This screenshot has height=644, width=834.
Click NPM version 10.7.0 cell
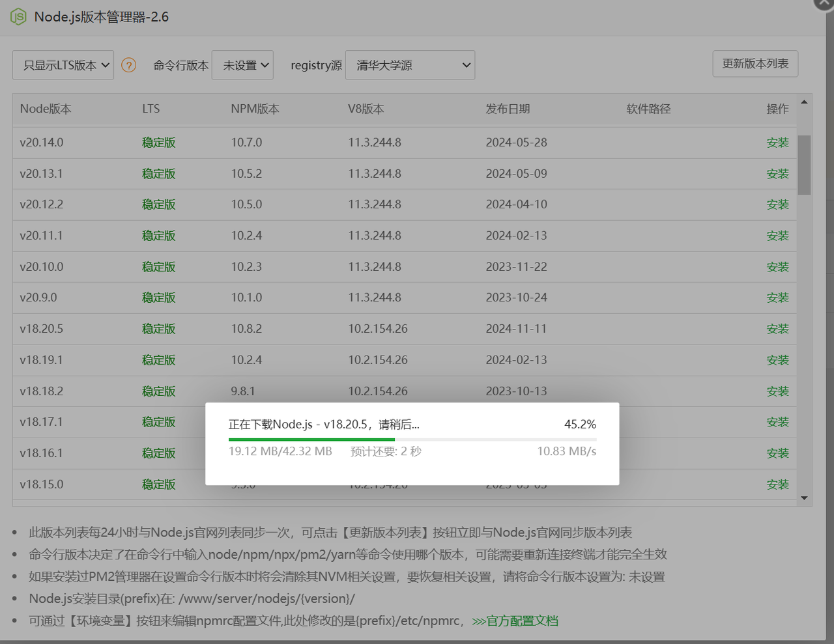[x=246, y=143]
